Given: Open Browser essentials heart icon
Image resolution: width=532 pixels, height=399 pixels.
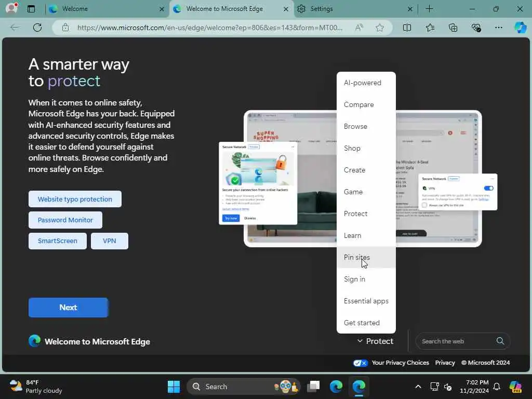Looking at the screenshot, I should [x=476, y=28].
